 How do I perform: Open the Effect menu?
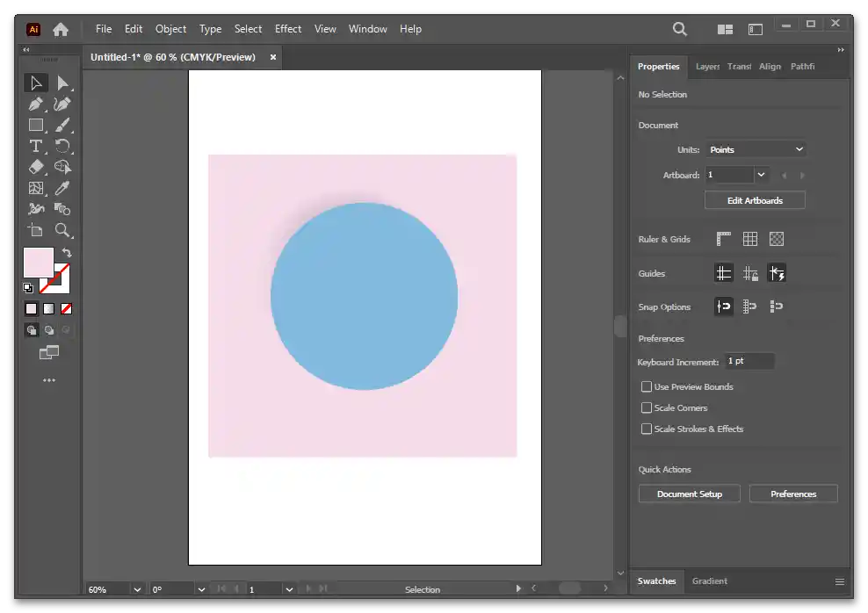[288, 29]
